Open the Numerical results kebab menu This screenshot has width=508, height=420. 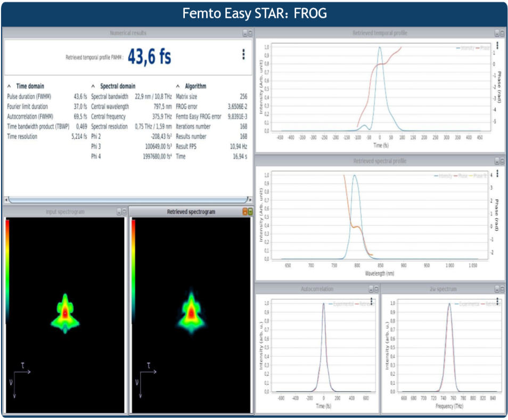coord(243,54)
